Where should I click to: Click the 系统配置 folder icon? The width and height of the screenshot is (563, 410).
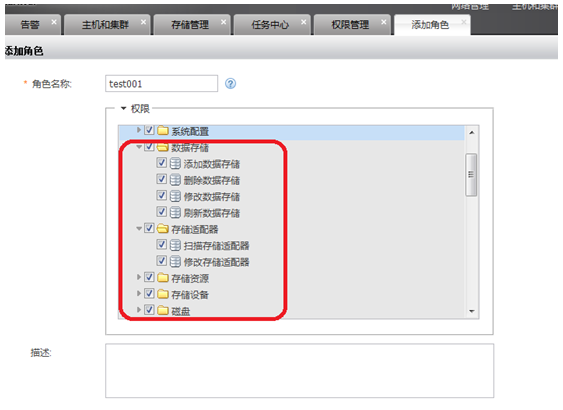163,130
